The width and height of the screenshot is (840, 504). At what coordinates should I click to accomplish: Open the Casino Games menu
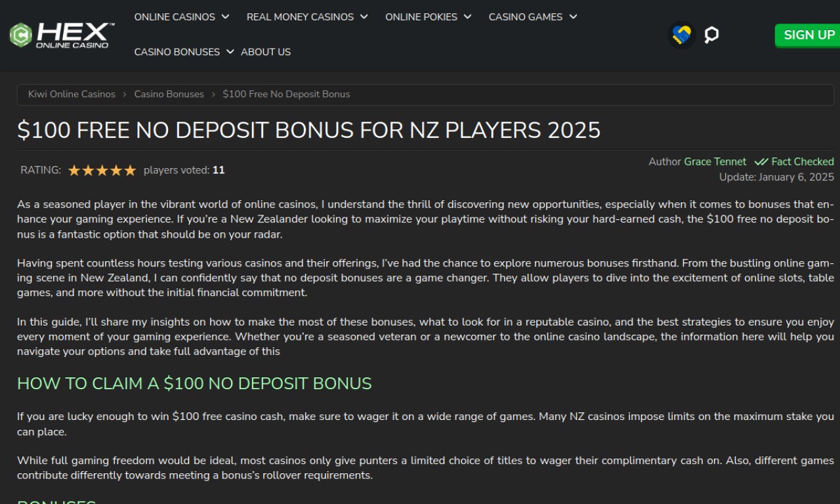pyautogui.click(x=532, y=17)
